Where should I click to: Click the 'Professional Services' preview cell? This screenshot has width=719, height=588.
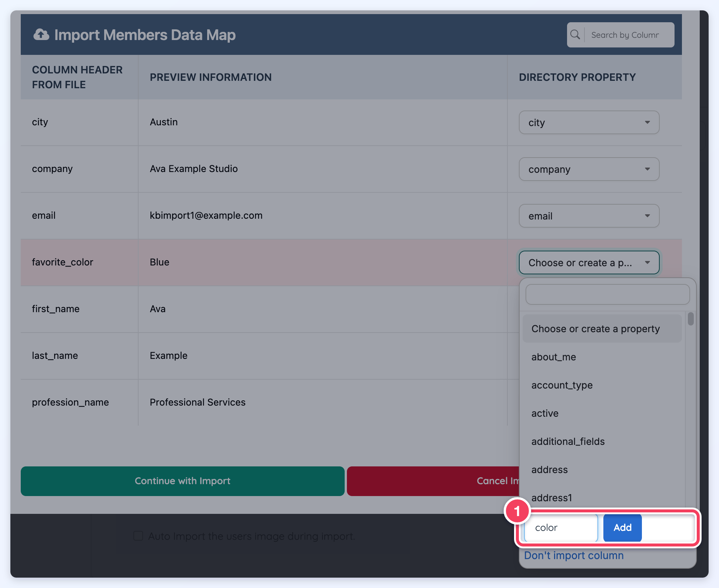pos(322,402)
